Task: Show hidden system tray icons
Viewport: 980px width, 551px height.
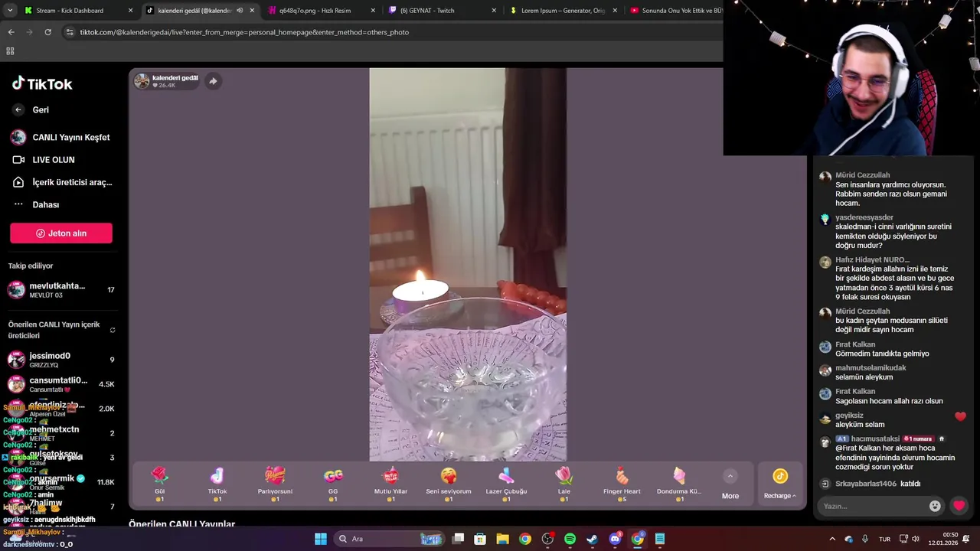Action: point(832,539)
